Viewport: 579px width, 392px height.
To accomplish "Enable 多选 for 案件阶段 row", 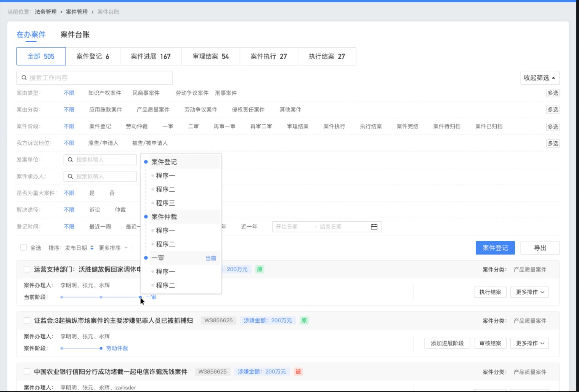I will point(553,126).
